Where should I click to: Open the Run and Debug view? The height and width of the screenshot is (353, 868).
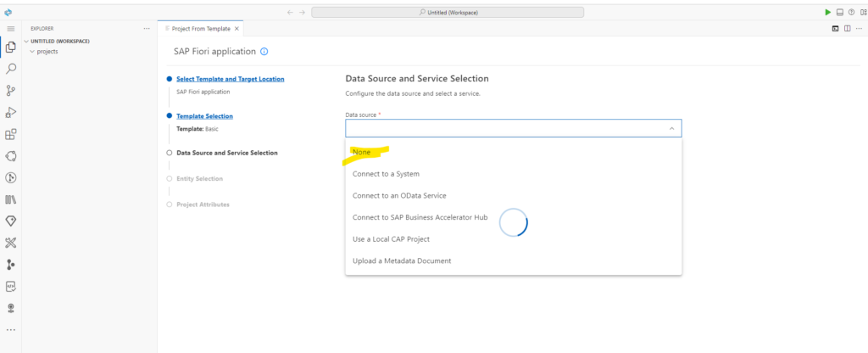coord(10,113)
